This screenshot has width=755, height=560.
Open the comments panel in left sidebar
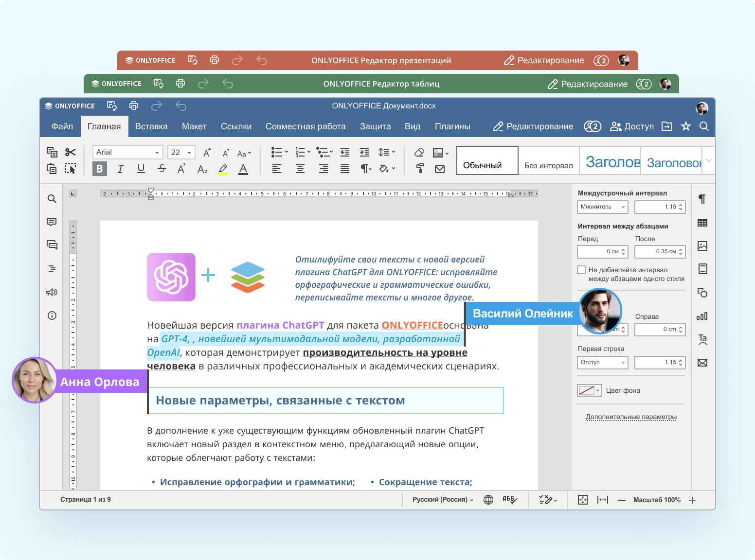point(52,222)
